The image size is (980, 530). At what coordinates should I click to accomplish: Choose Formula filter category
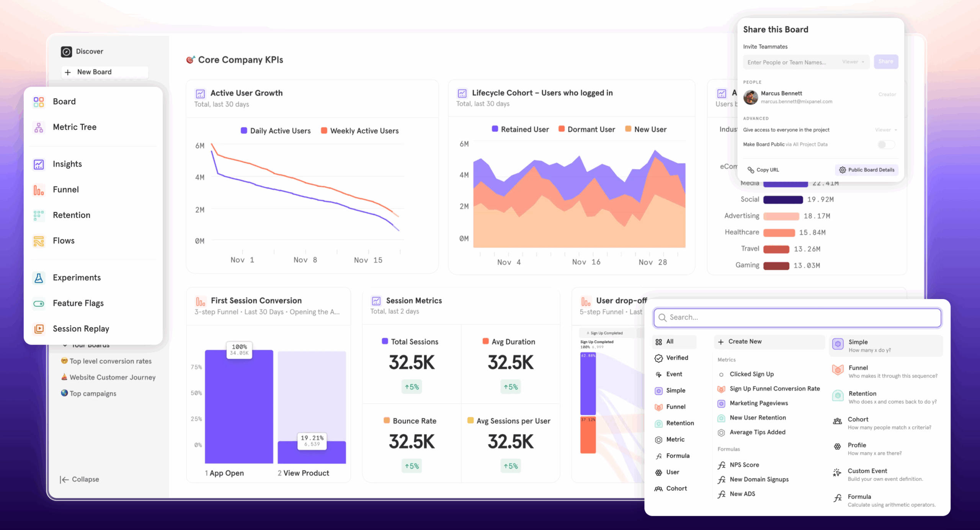677,456
